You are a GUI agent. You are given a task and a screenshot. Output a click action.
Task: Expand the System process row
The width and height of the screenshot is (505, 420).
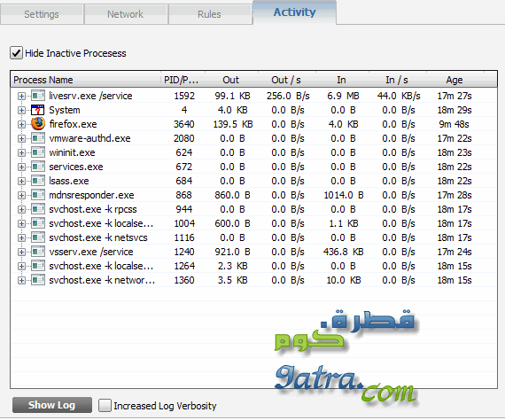pos(21,110)
